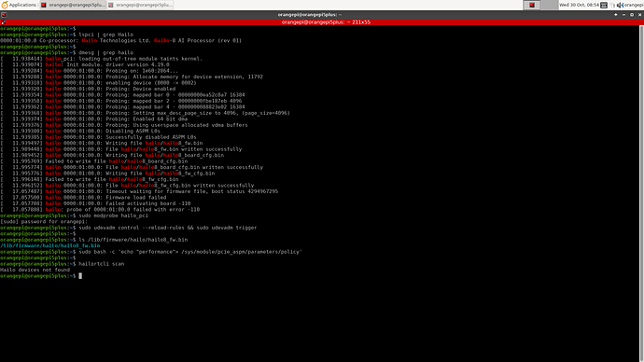The width and height of the screenshot is (644, 362).
Task: Click the 'mapped bar 4' line
Action: 122,106
